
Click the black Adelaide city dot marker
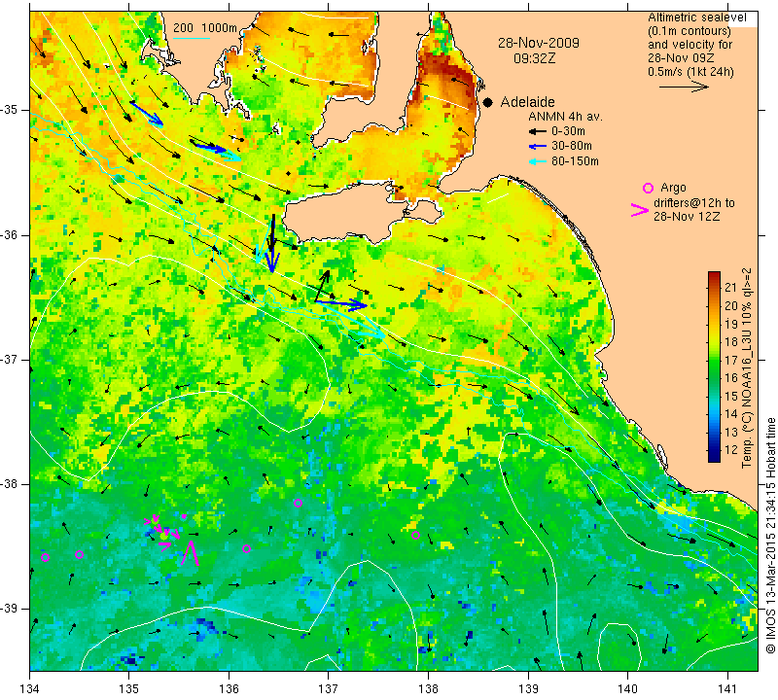(x=488, y=102)
